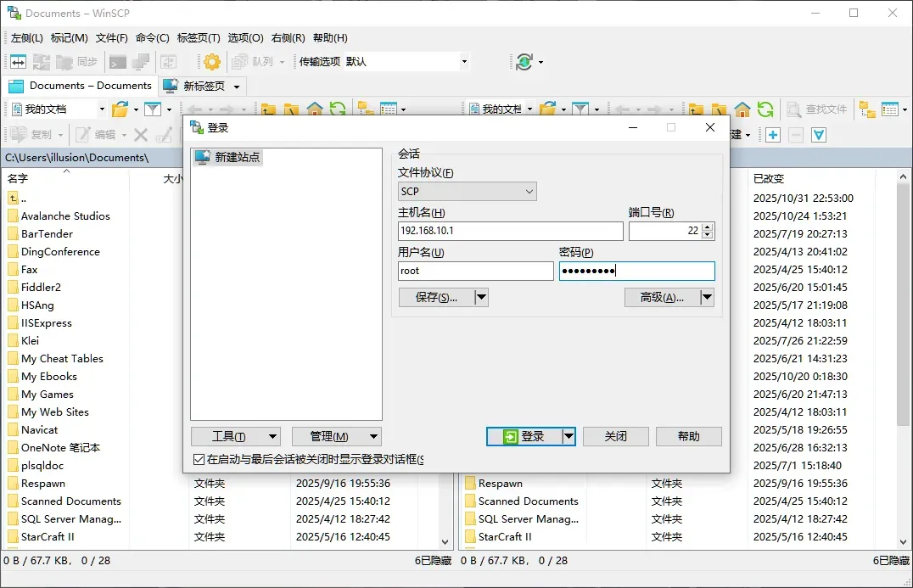
Task: Open the 传输选项 默认 transfer settings dropdown
Action: [463, 61]
